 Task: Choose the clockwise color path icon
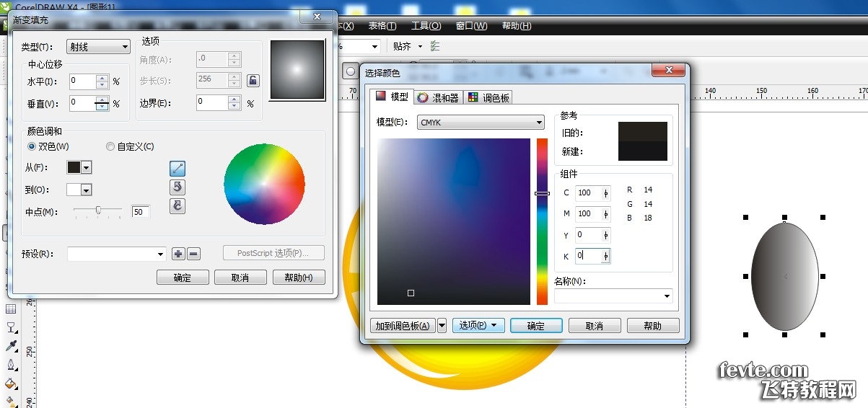(177, 206)
